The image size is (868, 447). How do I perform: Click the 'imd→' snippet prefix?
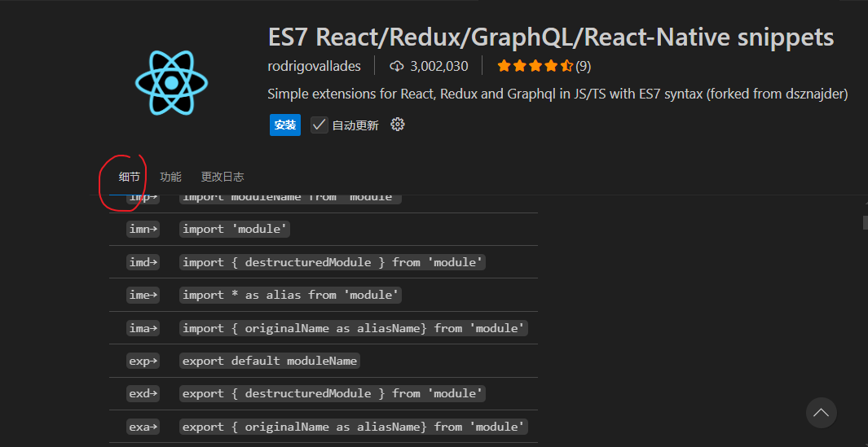click(x=143, y=262)
